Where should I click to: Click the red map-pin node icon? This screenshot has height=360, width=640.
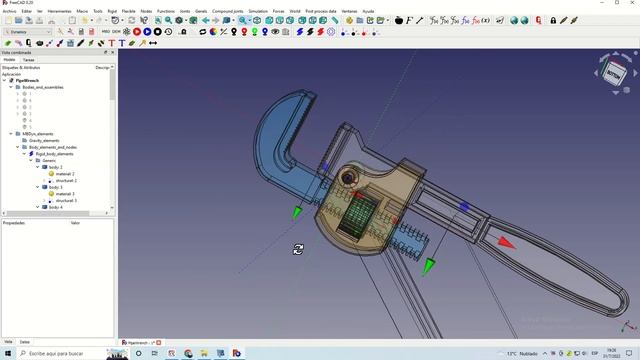click(244, 32)
